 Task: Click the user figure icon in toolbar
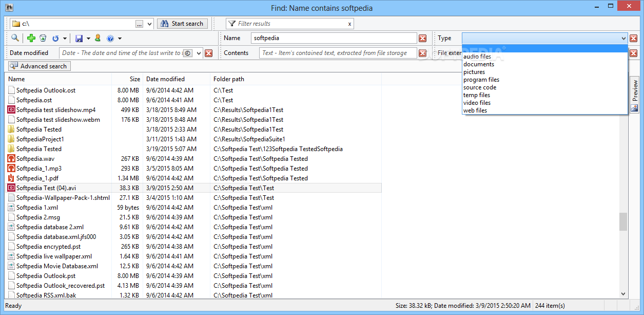coord(97,38)
